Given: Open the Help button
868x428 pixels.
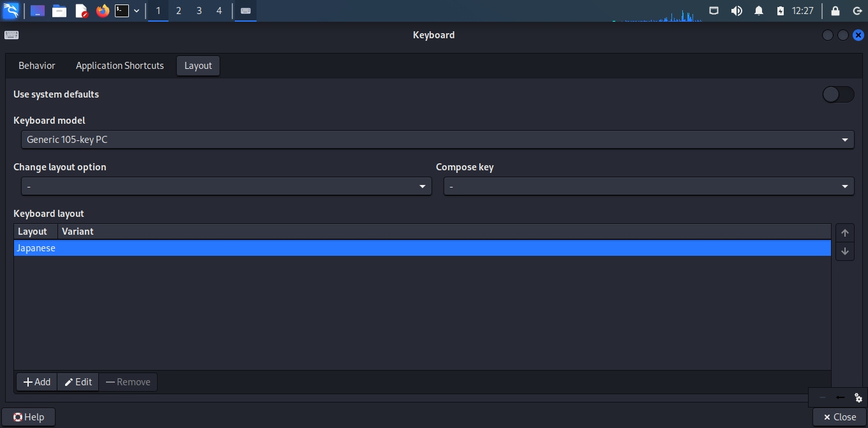Looking at the screenshot, I should 29,417.
